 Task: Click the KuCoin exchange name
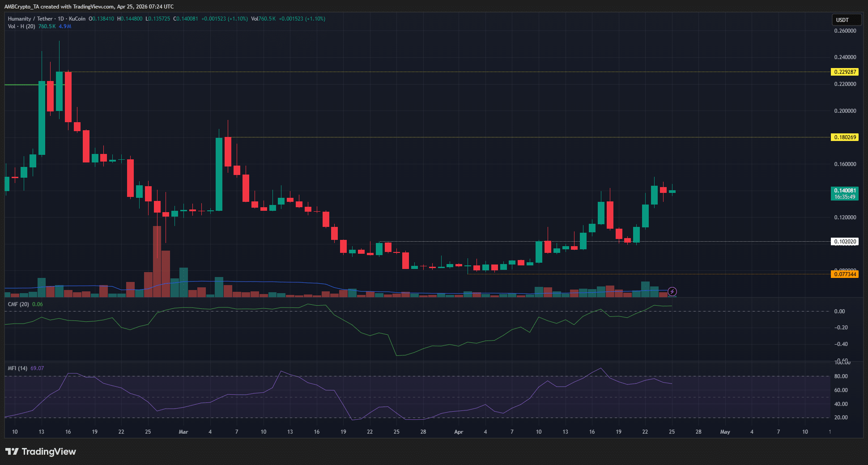tap(77, 19)
